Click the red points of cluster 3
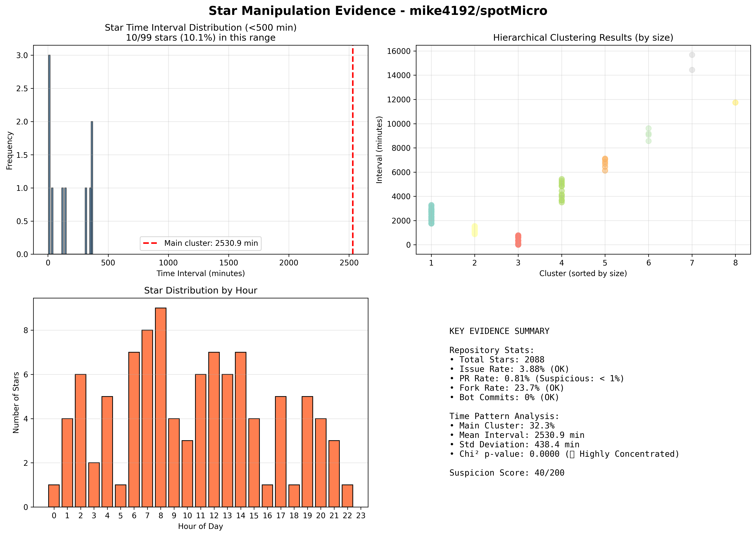756x536 pixels. [518, 240]
